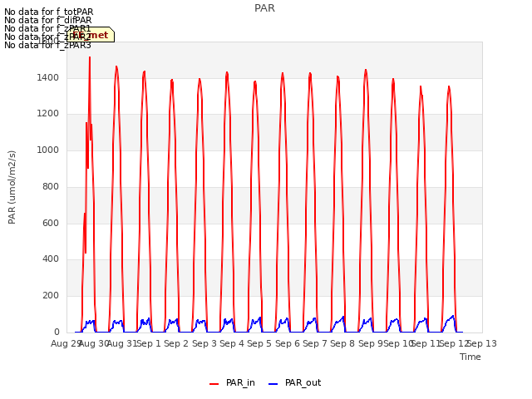
Task: Toggle the PAR_in legend entry
Action: [x=232, y=382]
